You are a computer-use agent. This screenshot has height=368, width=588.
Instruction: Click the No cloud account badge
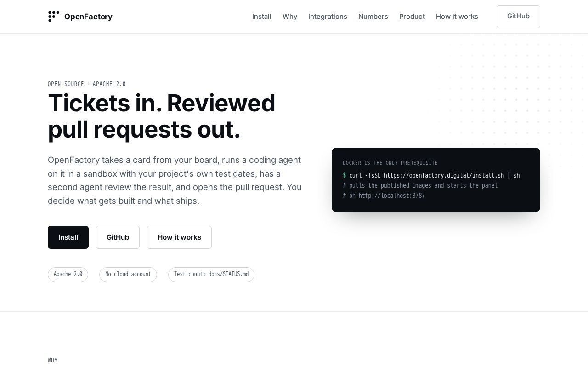[x=128, y=275]
